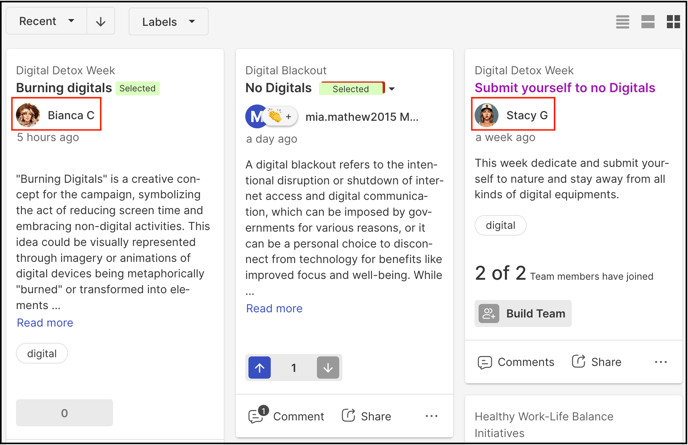
Task: Click the Build Team button
Action: pos(523,313)
